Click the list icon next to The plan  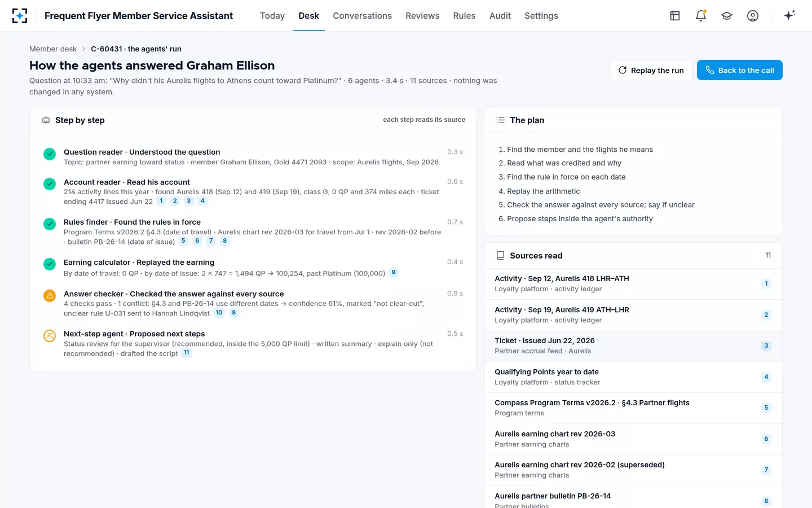point(500,120)
